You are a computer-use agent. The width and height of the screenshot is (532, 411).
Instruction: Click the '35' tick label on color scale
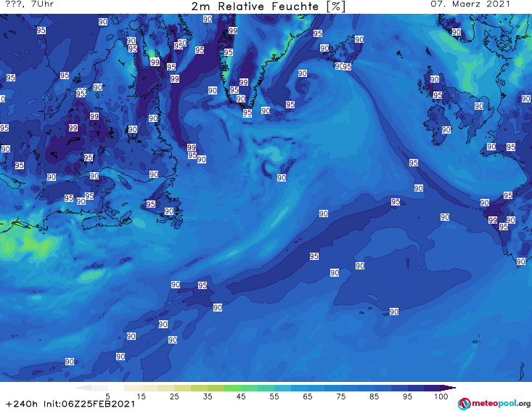pos(208,396)
